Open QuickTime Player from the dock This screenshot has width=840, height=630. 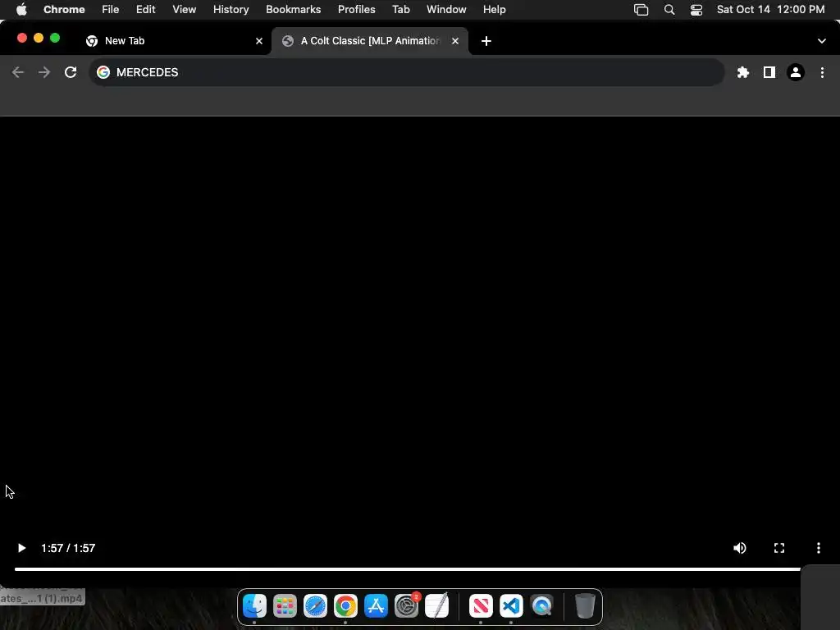(541, 606)
